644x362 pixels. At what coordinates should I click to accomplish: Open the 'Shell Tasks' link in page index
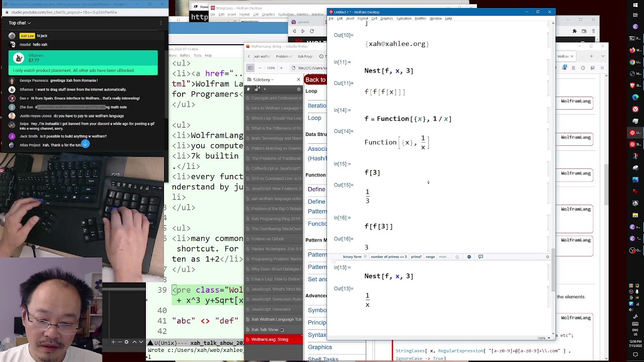(323, 358)
